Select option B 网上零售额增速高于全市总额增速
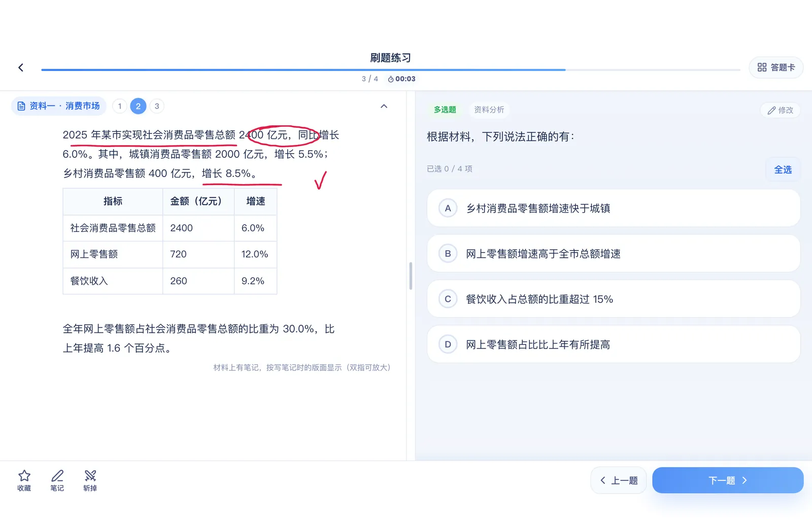 coord(614,254)
